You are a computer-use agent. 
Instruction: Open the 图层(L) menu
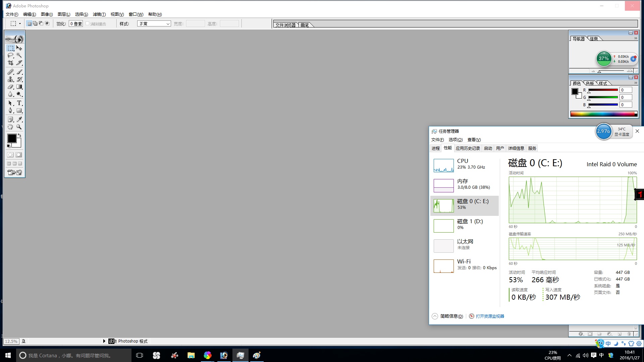[x=64, y=14]
